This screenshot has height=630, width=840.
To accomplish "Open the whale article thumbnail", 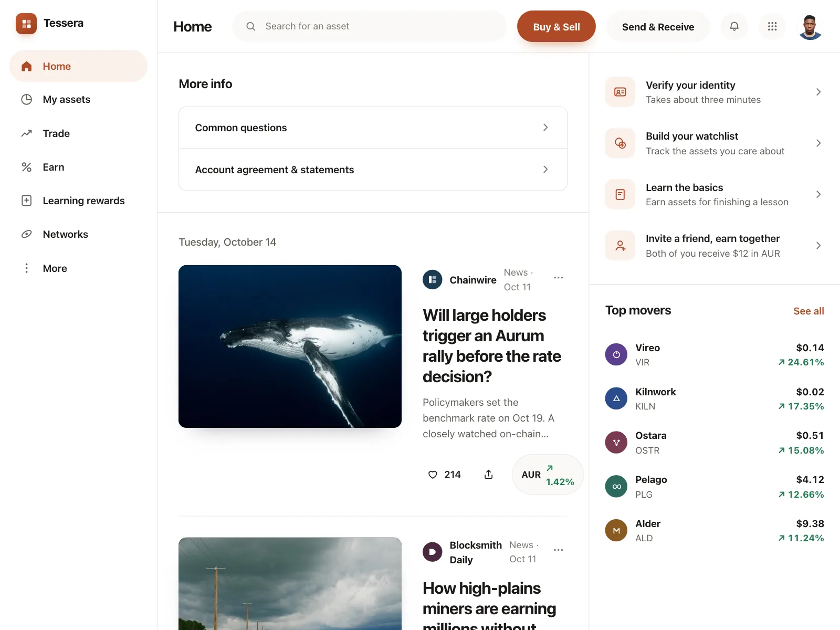I will 290,346.
